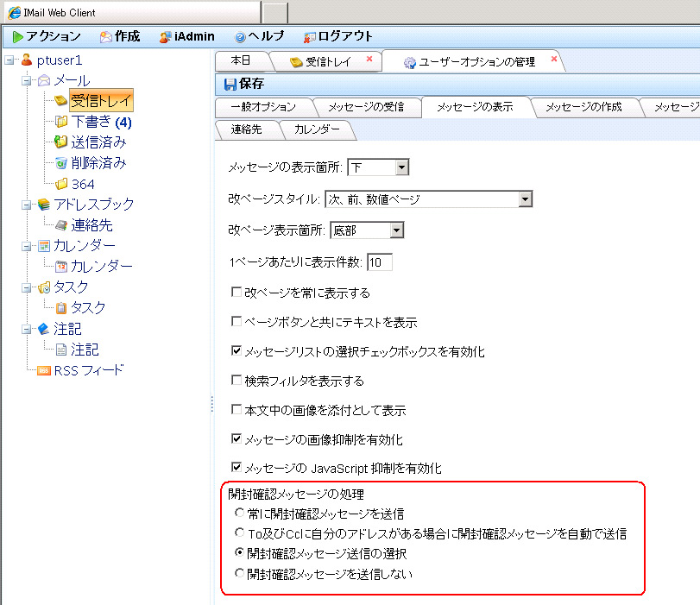
Task: Open 改ページ表示箇所 dropdown
Action: [x=367, y=230]
